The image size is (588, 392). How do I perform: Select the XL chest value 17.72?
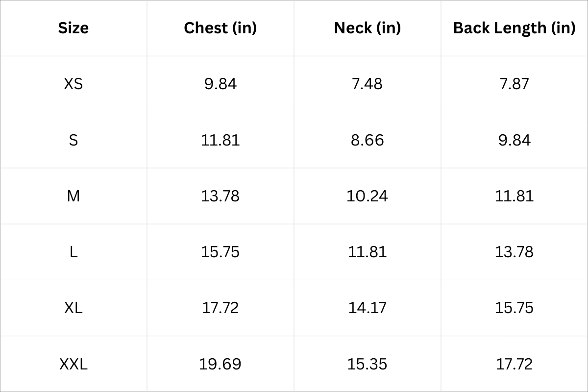(x=220, y=308)
